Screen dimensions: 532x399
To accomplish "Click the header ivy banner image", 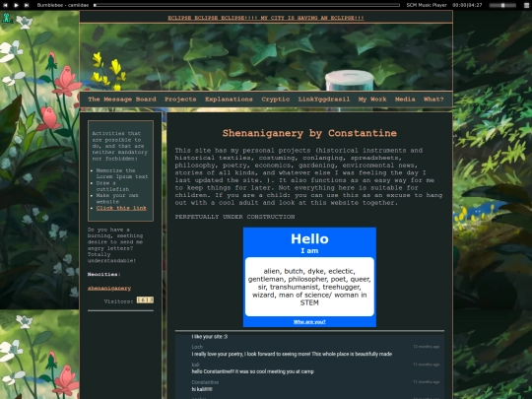I will click(x=266, y=57).
